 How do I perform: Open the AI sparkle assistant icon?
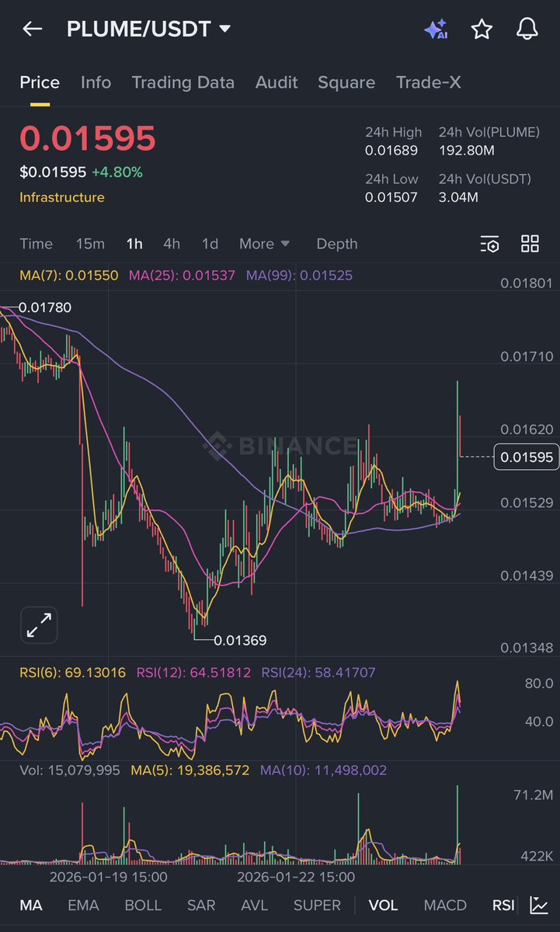(x=435, y=30)
